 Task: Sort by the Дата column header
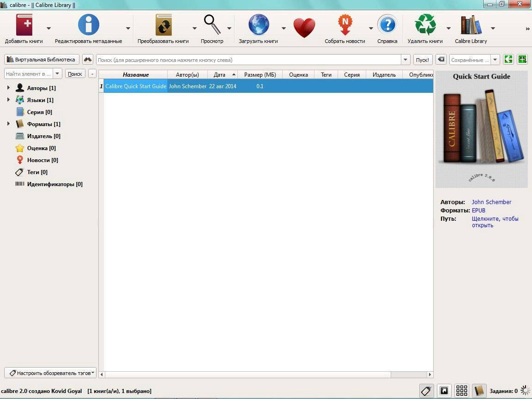click(222, 75)
